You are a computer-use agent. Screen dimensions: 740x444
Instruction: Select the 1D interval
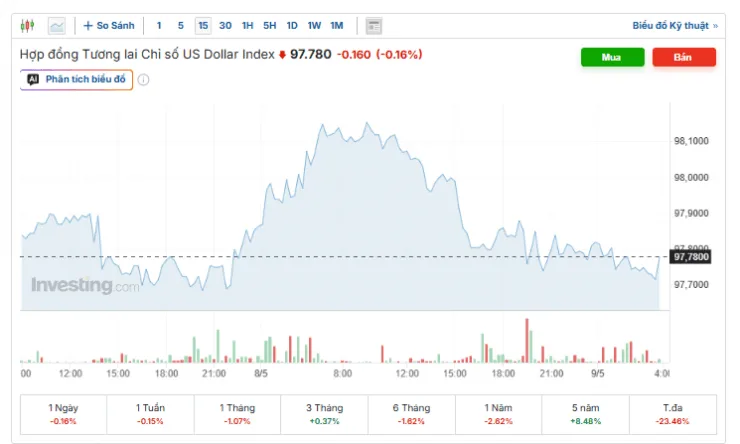(292, 25)
